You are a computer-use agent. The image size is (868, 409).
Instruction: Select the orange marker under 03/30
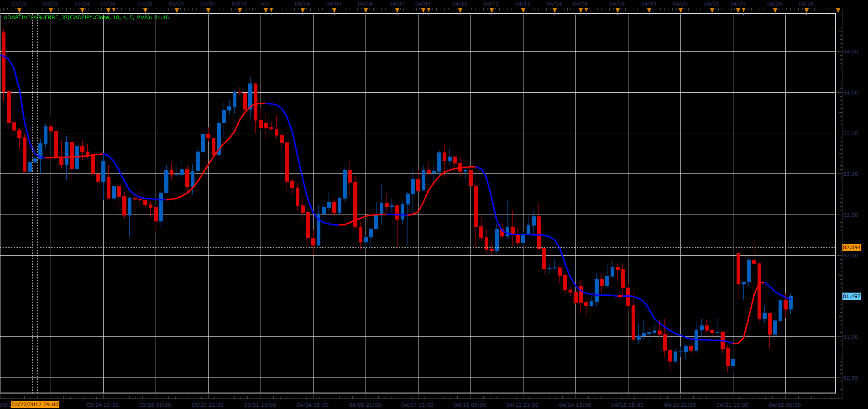[x=208, y=10]
